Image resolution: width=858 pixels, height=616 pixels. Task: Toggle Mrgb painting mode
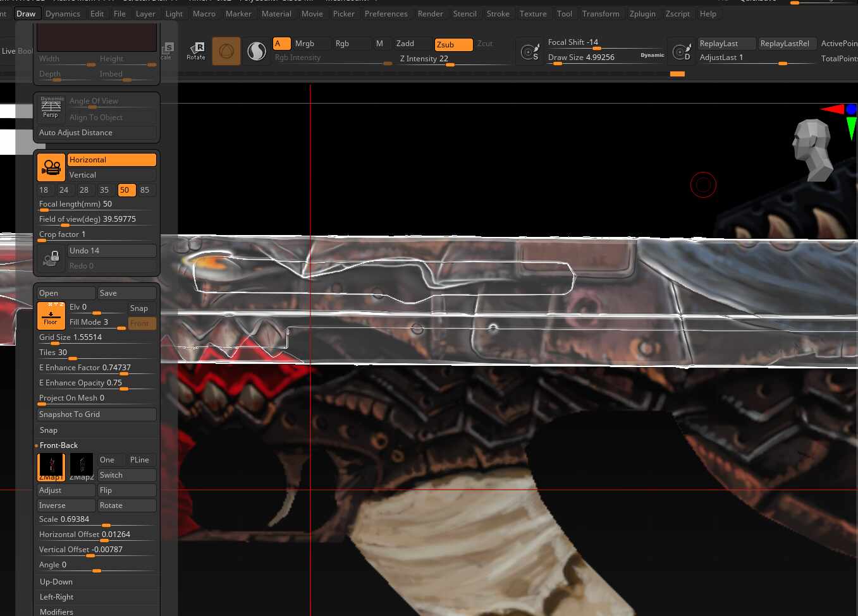(x=305, y=44)
